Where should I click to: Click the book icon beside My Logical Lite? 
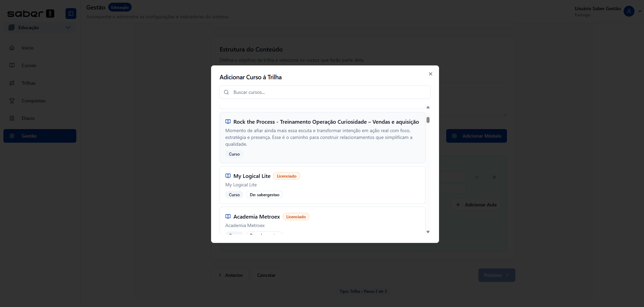(228, 176)
